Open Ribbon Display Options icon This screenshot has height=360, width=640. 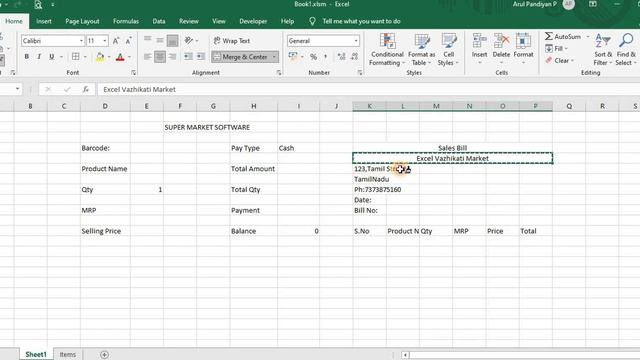click(593, 4)
